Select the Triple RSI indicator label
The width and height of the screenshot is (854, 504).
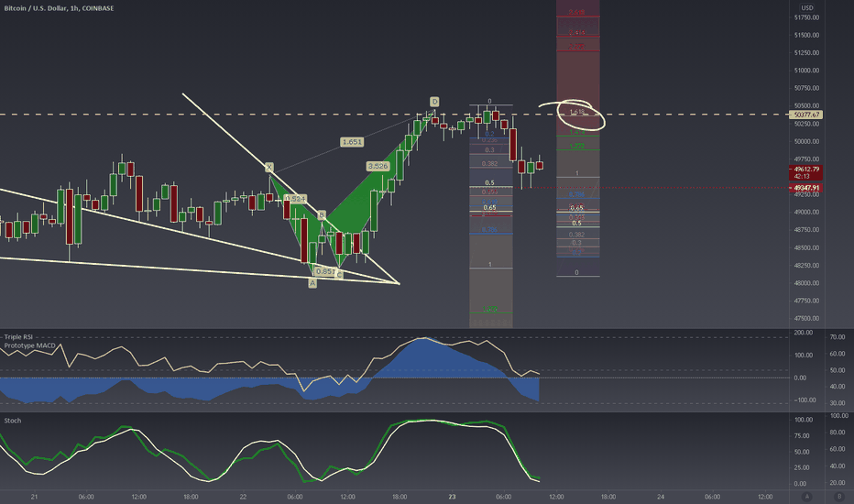click(x=18, y=336)
